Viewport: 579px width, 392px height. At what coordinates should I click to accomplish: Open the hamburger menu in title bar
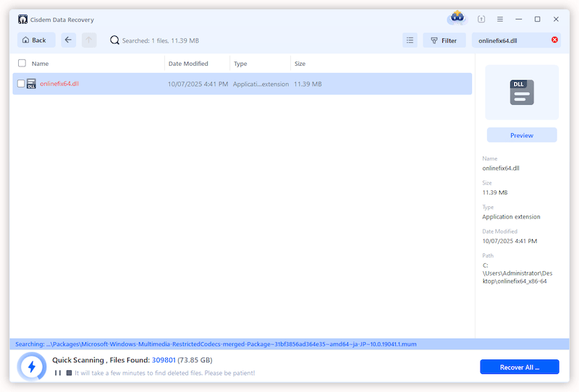click(499, 20)
